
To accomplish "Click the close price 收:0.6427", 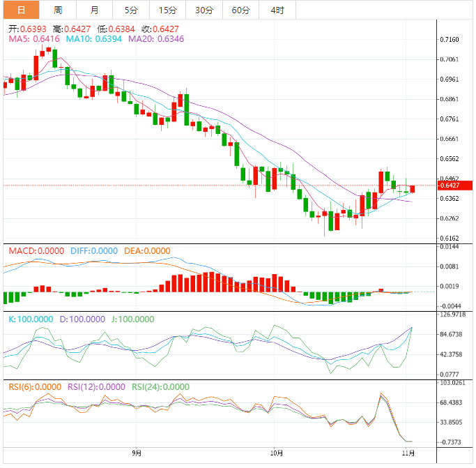I will pos(160,29).
